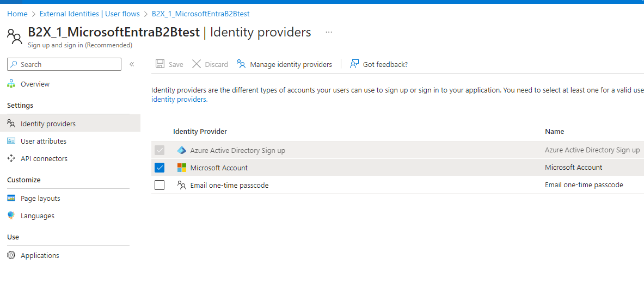
Task: Click 'Sign up and sign in (Recommended)' subtitle
Action: point(80,45)
